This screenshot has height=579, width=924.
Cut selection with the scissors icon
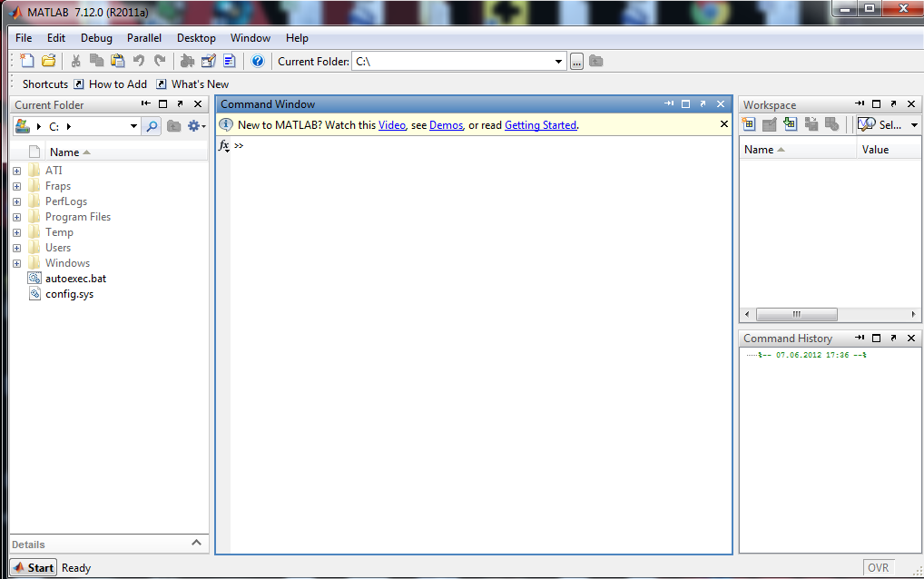click(75, 61)
